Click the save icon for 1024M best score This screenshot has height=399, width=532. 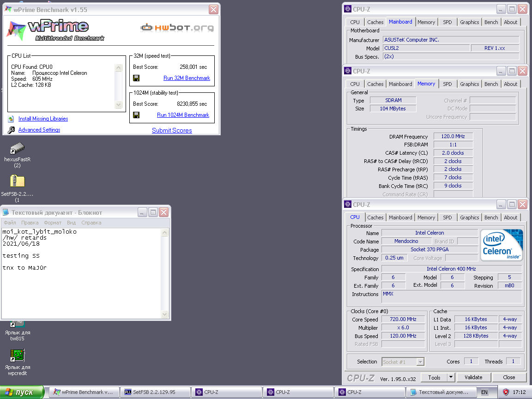coord(136,115)
